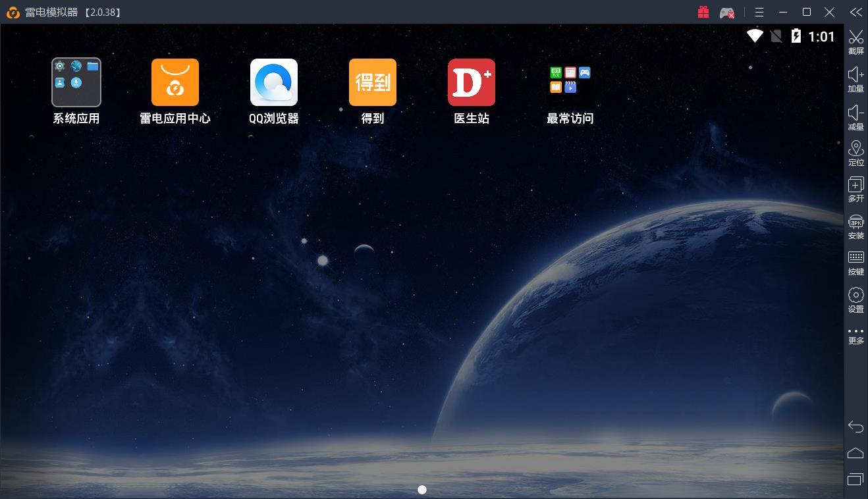Image resolution: width=868 pixels, height=499 pixels.
Task: Click the 雷电模拟器 【2.0.38】 title text
Action: click(74, 13)
